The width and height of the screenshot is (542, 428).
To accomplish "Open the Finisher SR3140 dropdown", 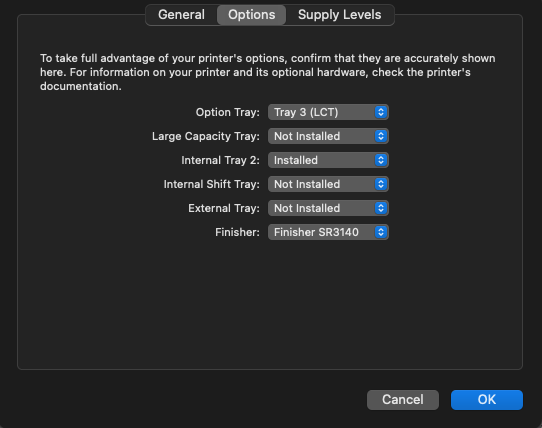I will pos(328,232).
